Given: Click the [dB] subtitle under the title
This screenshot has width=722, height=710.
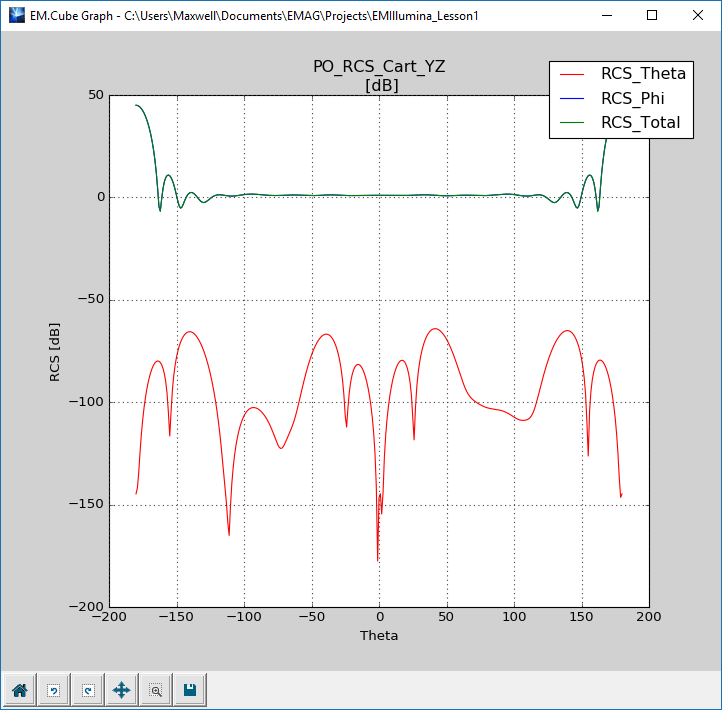Looking at the screenshot, I should (x=382, y=86).
